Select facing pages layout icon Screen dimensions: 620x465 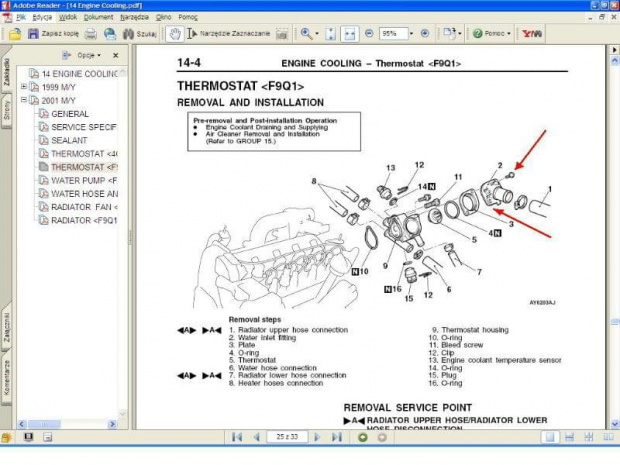(608, 437)
